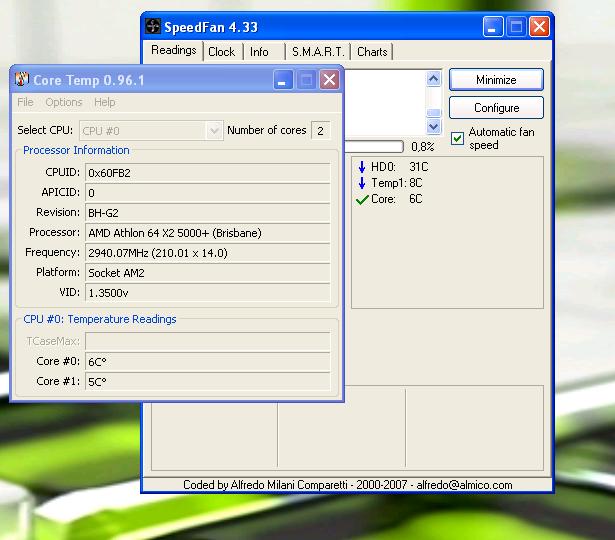This screenshot has width=615, height=540.
Task: Click the Processor Information group label
Action: click(x=76, y=150)
